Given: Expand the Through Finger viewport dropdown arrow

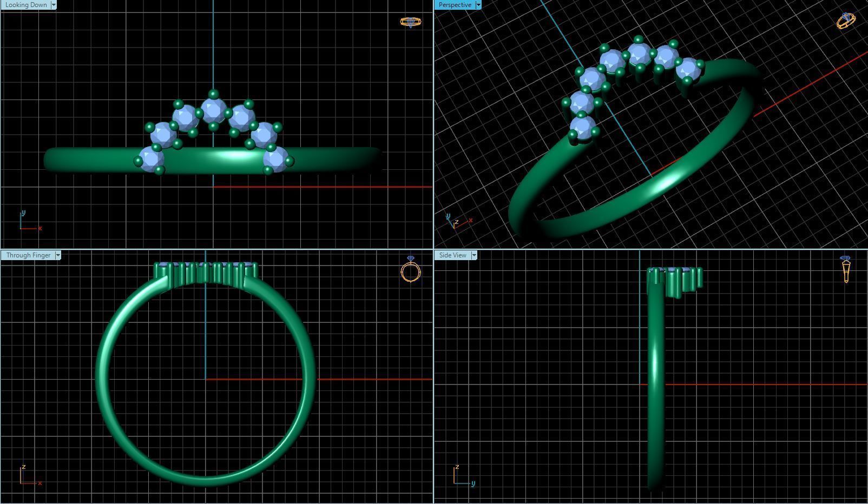Looking at the screenshot, I should (x=58, y=255).
